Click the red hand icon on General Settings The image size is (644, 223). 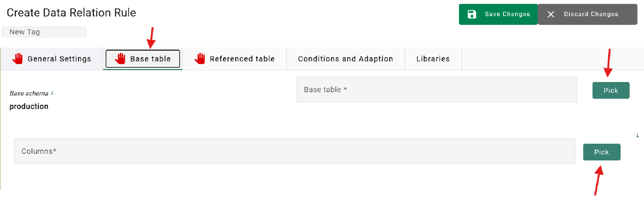click(x=18, y=59)
